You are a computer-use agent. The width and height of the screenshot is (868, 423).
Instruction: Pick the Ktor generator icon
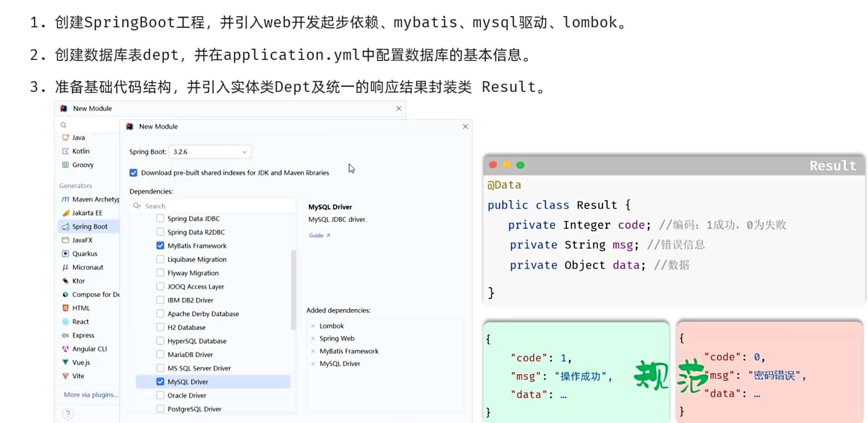(65, 281)
